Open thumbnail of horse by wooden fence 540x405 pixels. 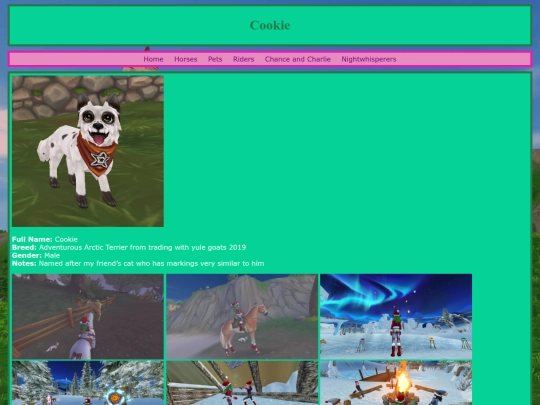click(x=88, y=316)
